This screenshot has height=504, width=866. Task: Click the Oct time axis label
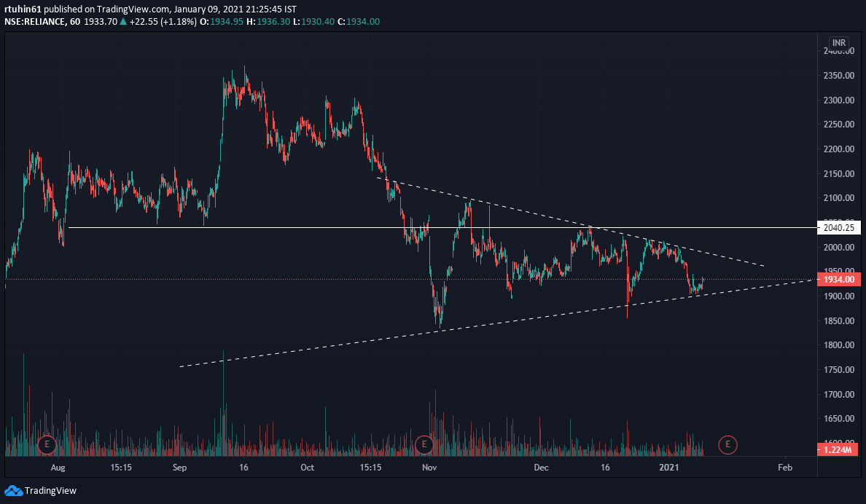coord(307,468)
